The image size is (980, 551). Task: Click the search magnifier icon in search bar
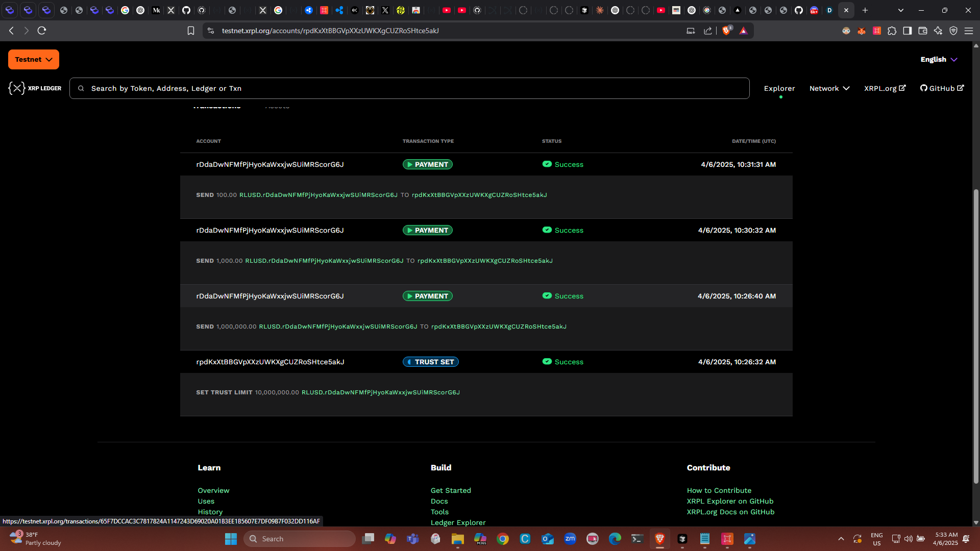[x=81, y=88]
